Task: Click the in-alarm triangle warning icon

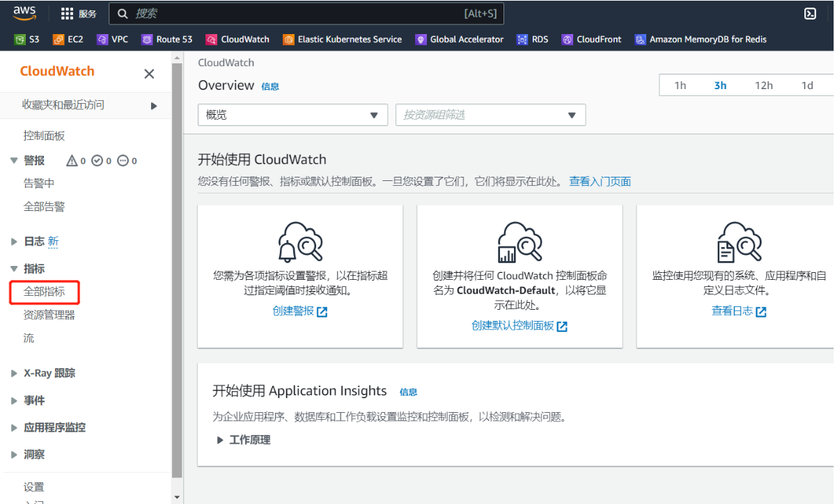Action: [x=71, y=161]
